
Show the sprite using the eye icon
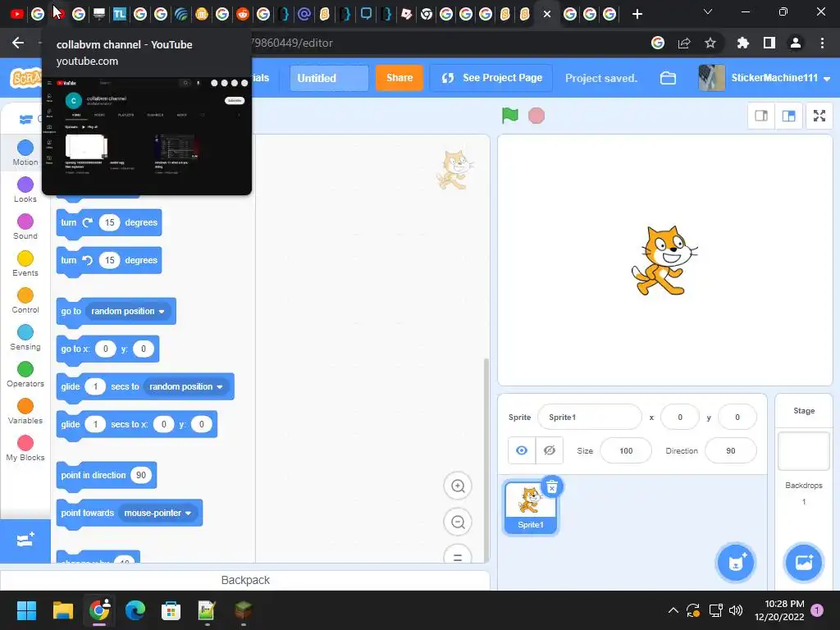(x=521, y=450)
